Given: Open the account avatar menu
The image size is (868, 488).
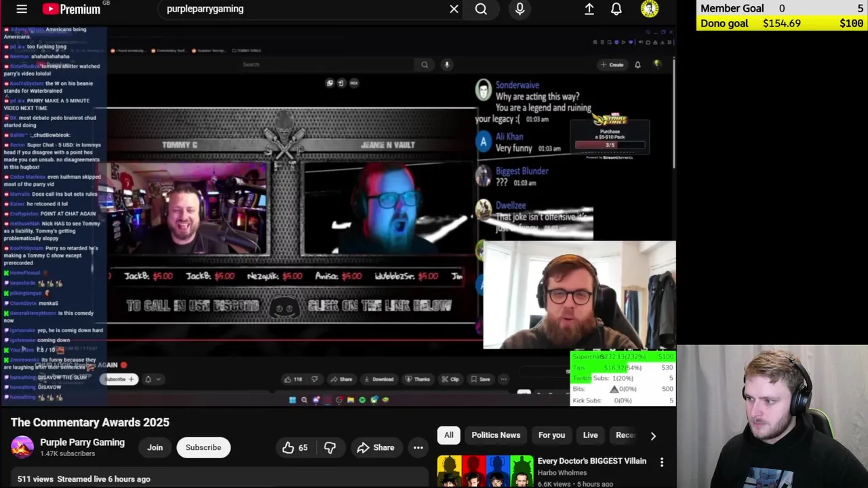Looking at the screenshot, I should [x=650, y=9].
